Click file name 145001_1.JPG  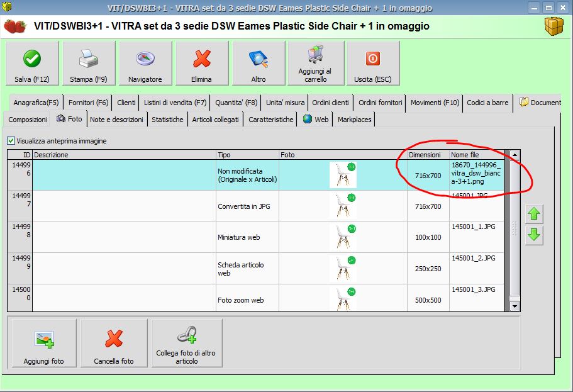[x=474, y=227]
